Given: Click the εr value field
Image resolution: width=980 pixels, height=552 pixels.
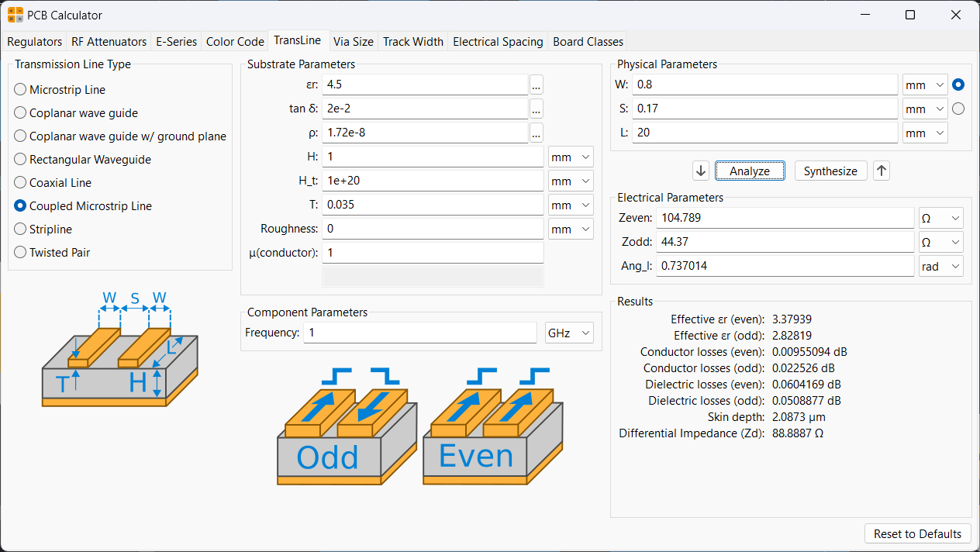Looking at the screenshot, I should [x=425, y=85].
